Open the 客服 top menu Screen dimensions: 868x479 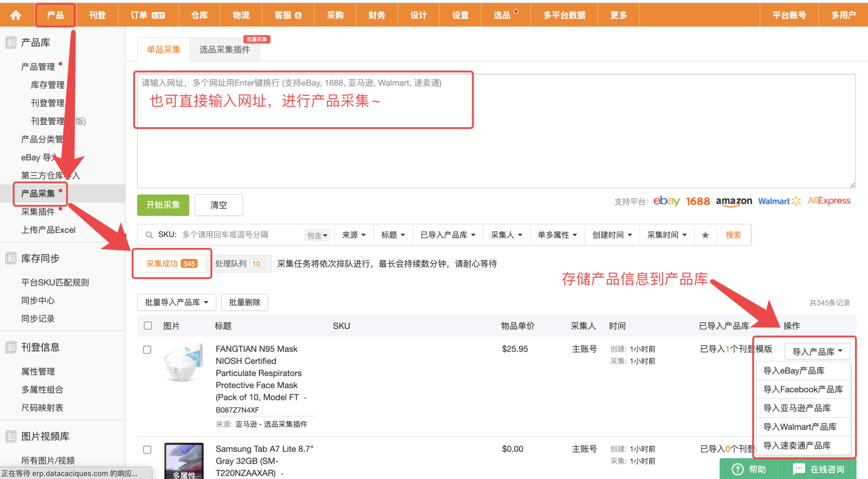(x=288, y=15)
